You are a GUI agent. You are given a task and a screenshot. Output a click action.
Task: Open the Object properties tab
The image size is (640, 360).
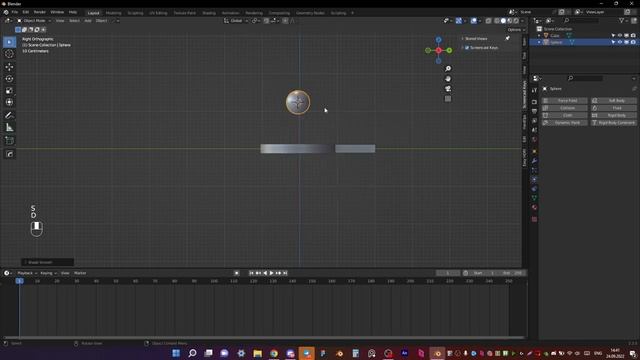pos(534,151)
